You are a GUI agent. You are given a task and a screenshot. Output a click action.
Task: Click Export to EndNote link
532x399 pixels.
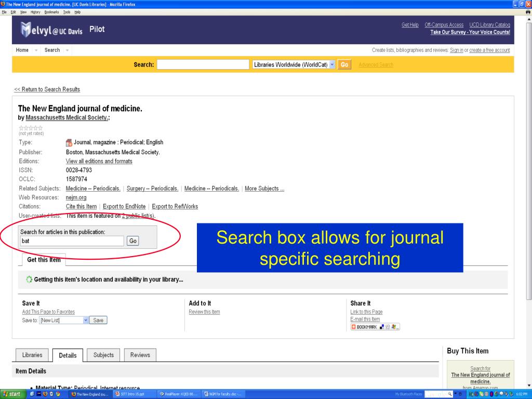click(x=124, y=206)
